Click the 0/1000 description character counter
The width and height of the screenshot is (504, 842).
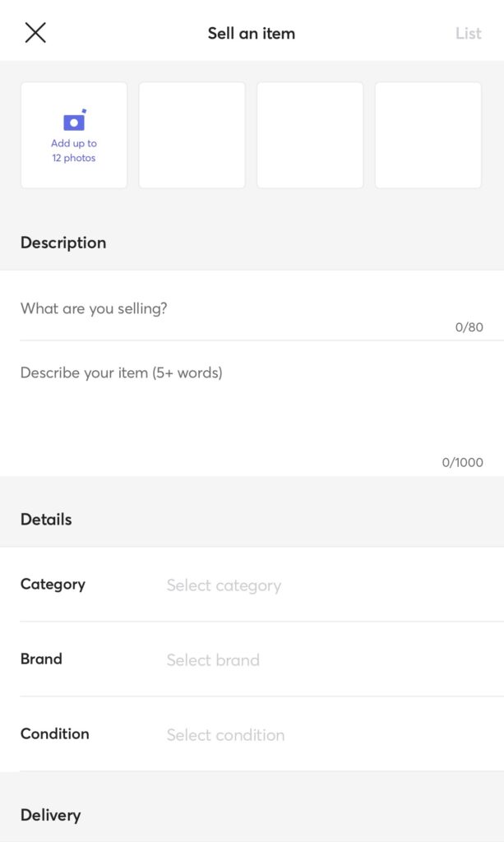(x=462, y=462)
